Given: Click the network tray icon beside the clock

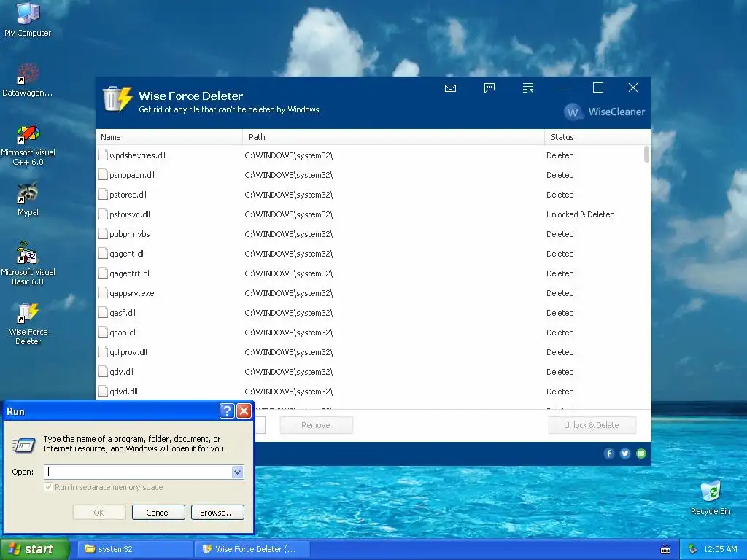Looking at the screenshot, I should 693,549.
